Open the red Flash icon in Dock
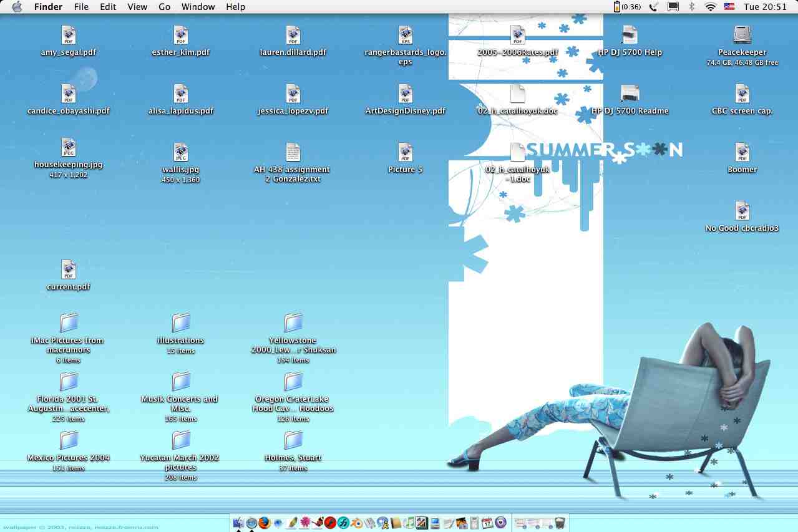 coord(330,523)
